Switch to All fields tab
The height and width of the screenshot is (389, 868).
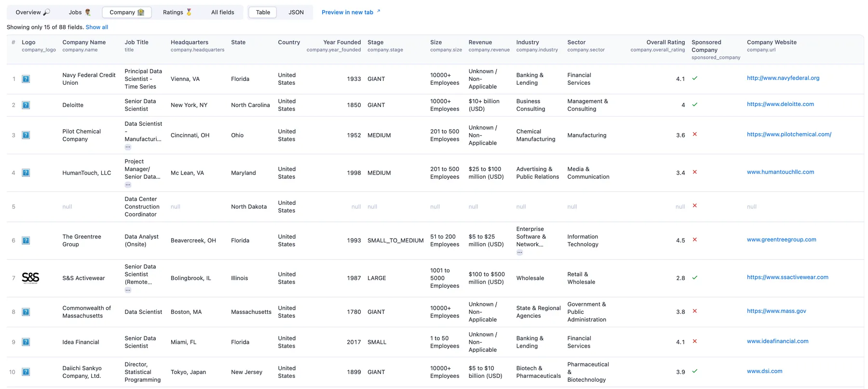point(222,12)
